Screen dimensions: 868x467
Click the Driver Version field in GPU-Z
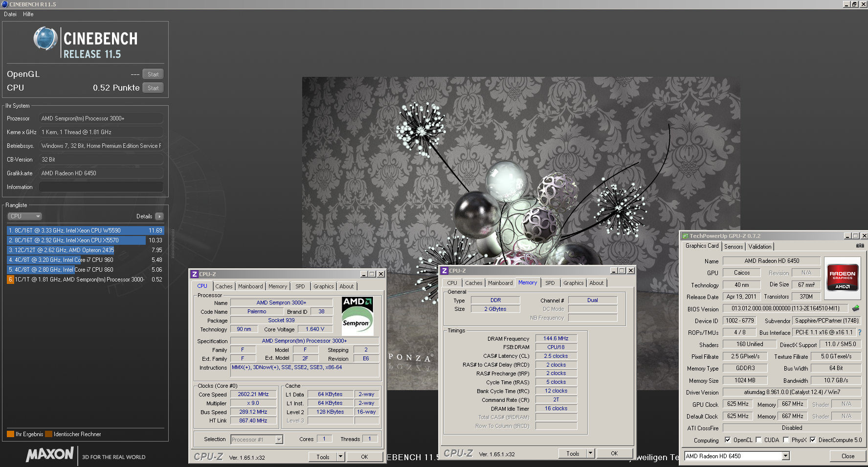(792, 392)
